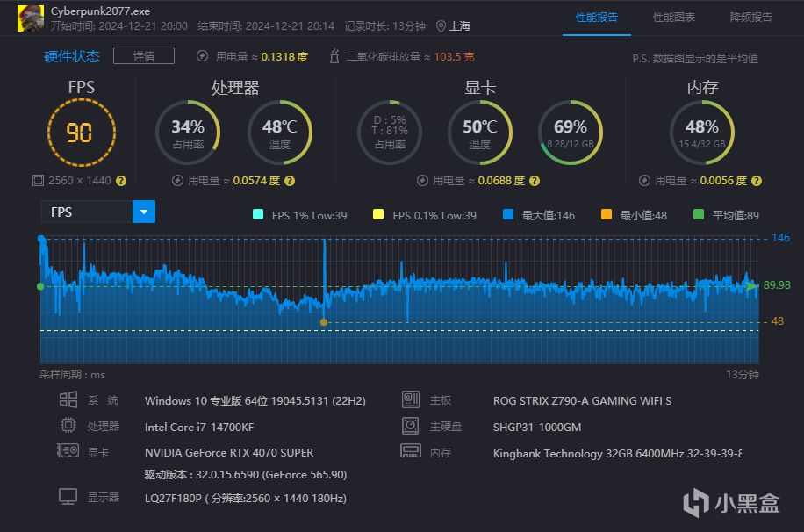Click the orange minimum FPS marker on chart

coord(324,322)
